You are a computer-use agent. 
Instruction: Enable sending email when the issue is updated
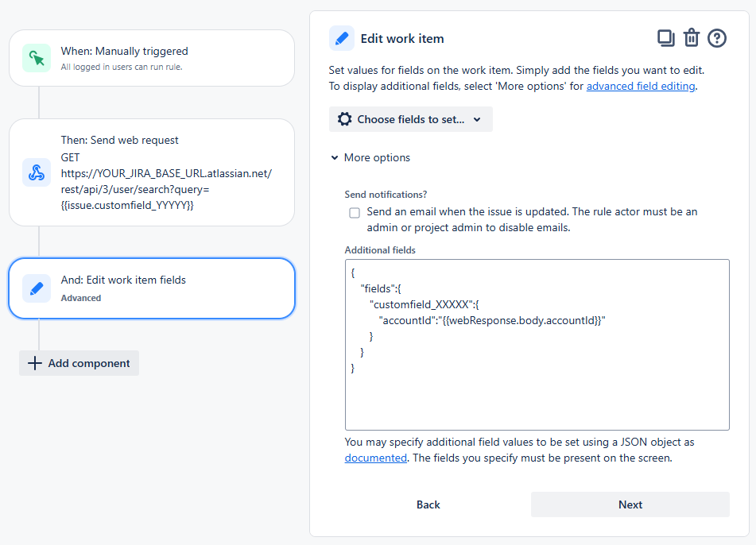(x=354, y=213)
